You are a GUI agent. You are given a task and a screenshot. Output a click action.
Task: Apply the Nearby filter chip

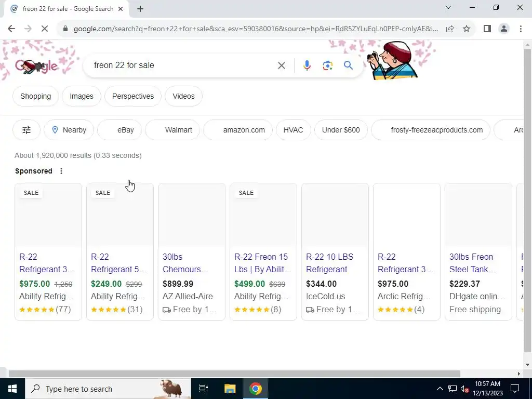(x=69, y=130)
